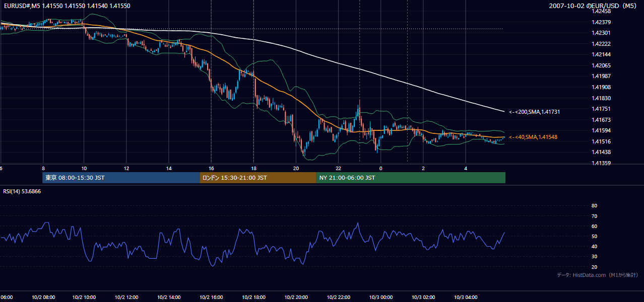
Task: Click RSI scale level 40
Action: pos(594,246)
